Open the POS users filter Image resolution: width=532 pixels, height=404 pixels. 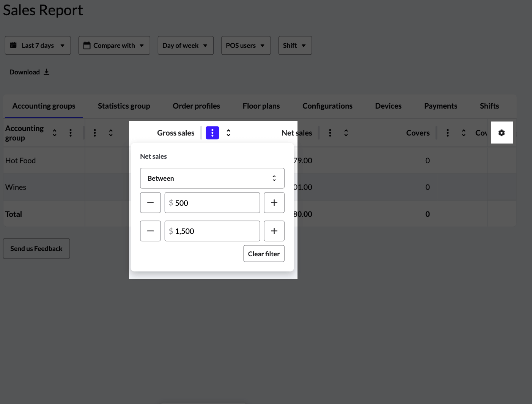pos(246,45)
